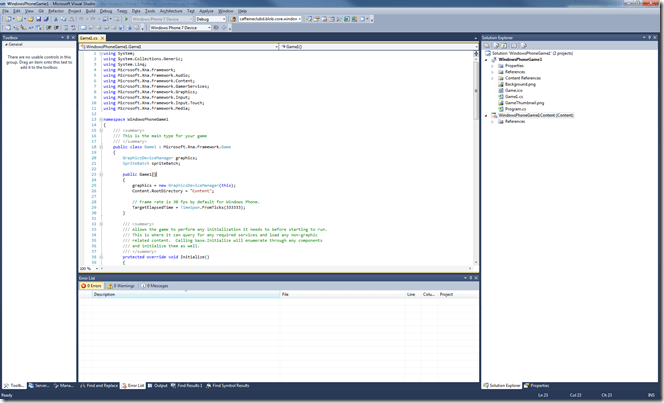Toggle the 0 Errors filter
The height and width of the screenshot is (403, 664).
(92, 286)
